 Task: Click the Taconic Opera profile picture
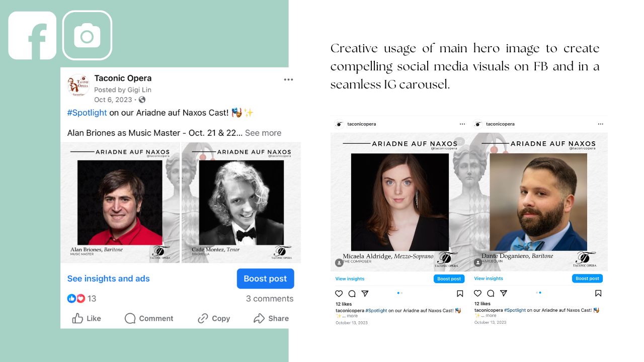click(x=78, y=85)
